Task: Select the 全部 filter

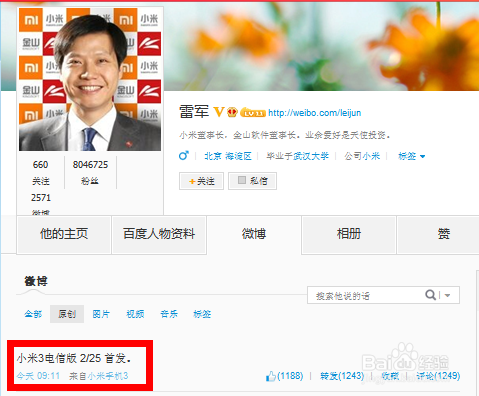Action: [33, 314]
